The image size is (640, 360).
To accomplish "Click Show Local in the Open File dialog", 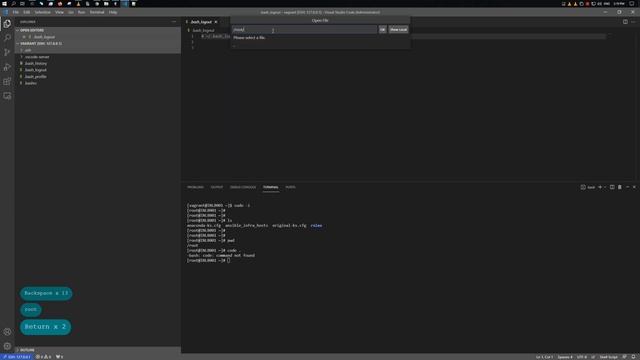I will point(398,29).
